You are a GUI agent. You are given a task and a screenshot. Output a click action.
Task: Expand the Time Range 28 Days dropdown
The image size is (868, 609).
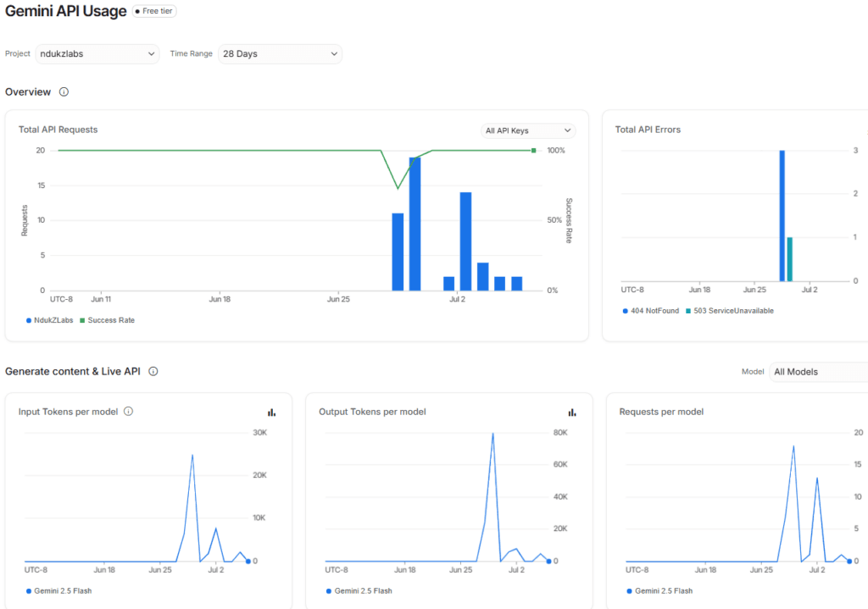click(280, 53)
